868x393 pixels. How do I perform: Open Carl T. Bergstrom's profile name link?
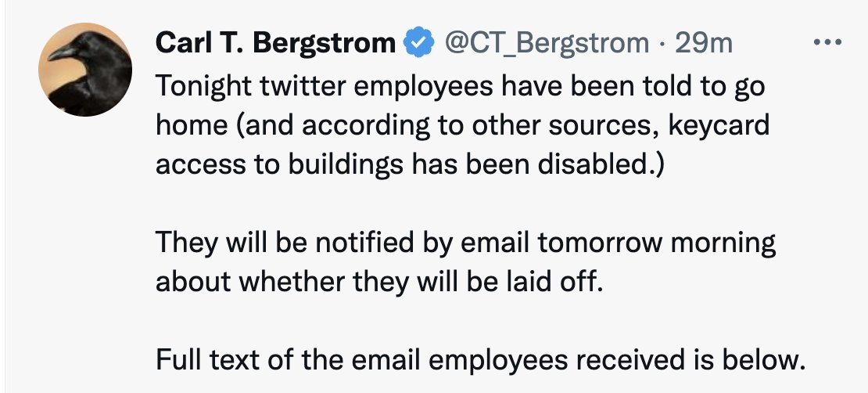276,42
